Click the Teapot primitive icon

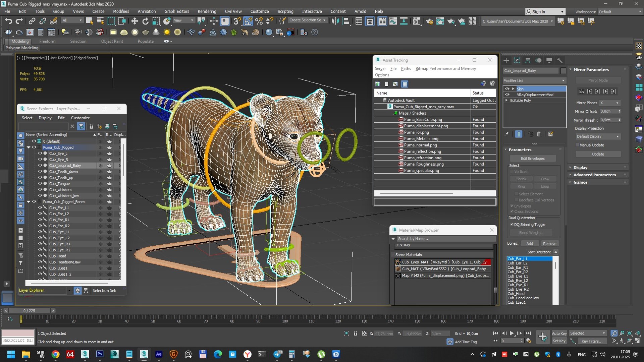[x=145, y=32]
